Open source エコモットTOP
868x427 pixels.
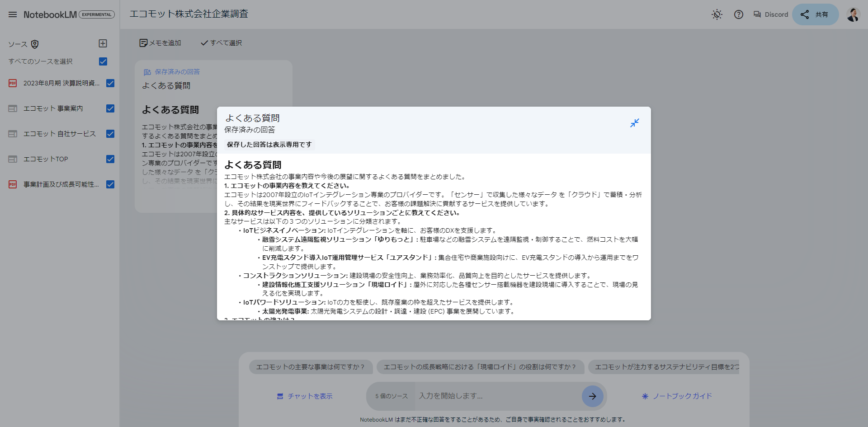46,159
